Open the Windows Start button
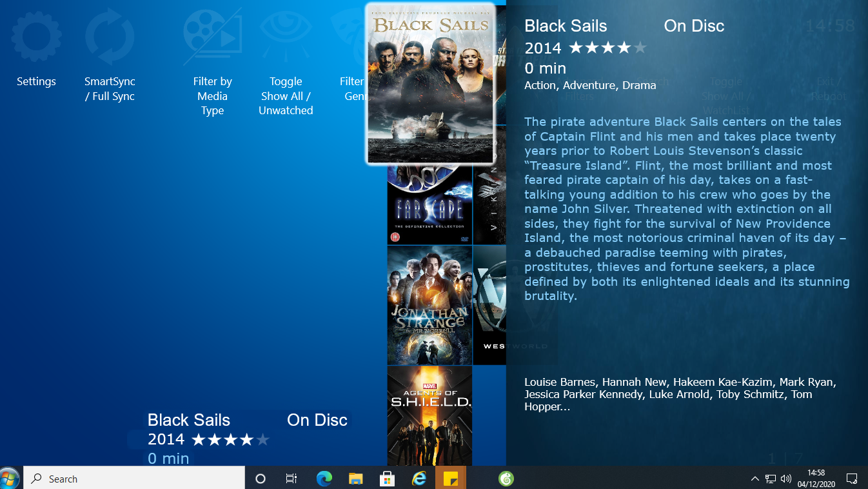 click(x=10, y=478)
